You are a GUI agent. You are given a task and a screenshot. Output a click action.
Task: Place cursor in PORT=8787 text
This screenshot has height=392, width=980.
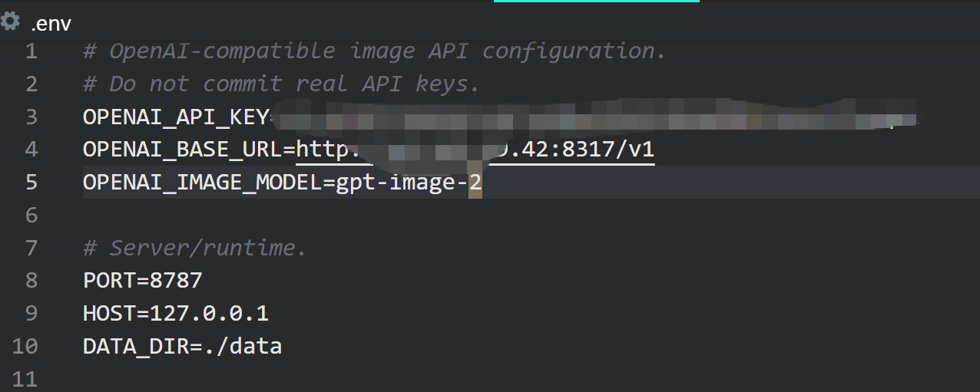tap(142, 281)
